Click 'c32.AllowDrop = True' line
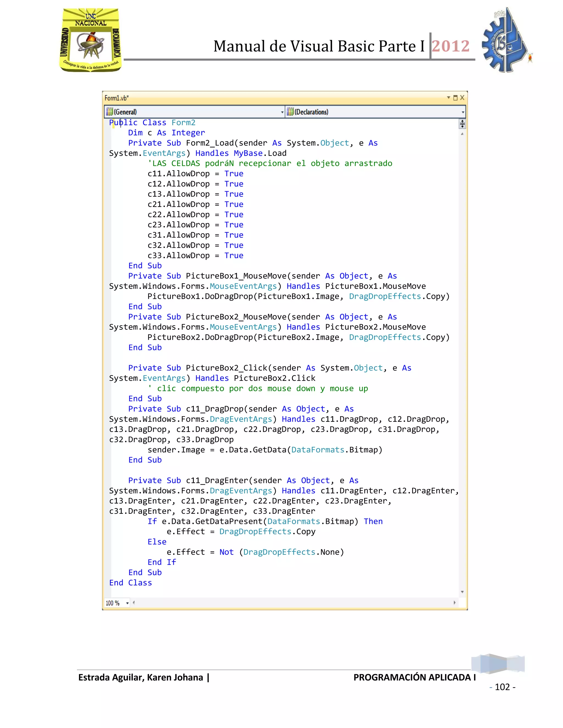 pyautogui.click(x=195, y=245)
